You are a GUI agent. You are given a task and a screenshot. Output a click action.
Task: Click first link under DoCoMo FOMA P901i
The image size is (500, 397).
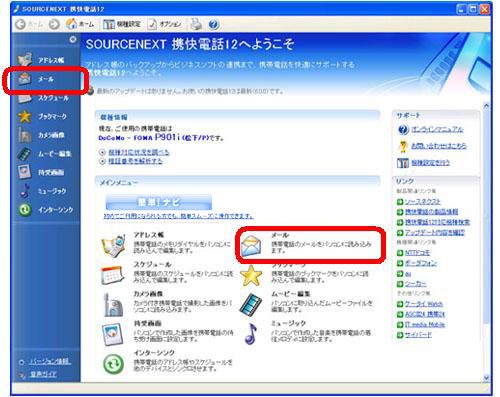pos(139,152)
